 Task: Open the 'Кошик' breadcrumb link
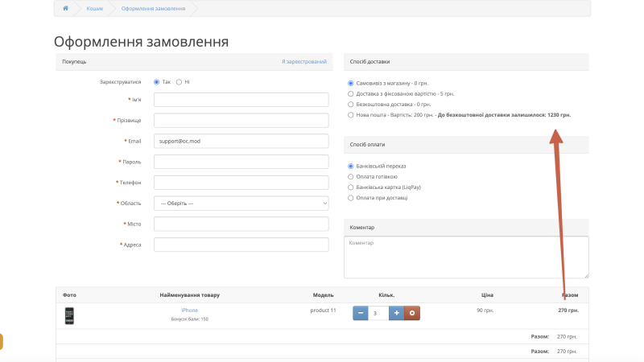pos(95,8)
